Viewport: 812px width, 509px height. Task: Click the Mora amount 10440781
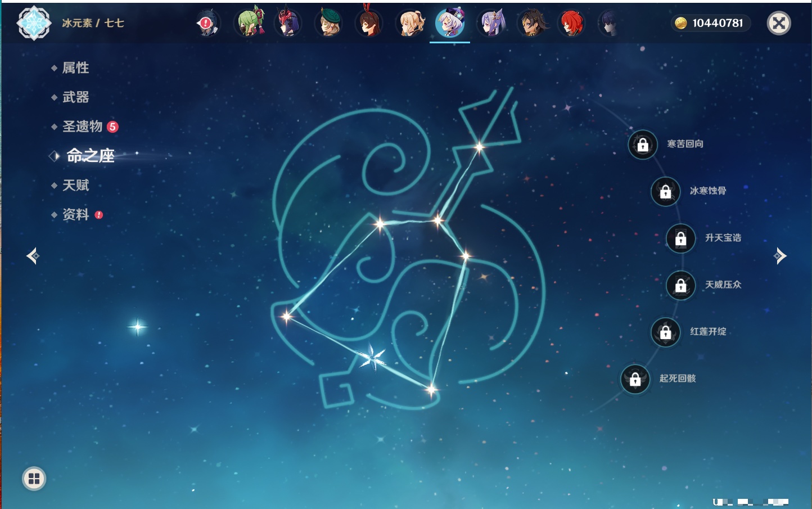(718, 23)
